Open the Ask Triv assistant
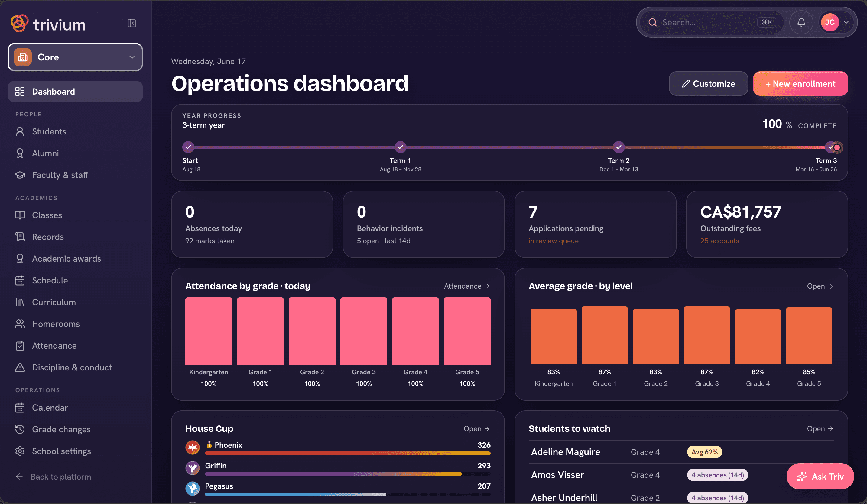Viewport: 867px width, 504px height. tap(820, 476)
